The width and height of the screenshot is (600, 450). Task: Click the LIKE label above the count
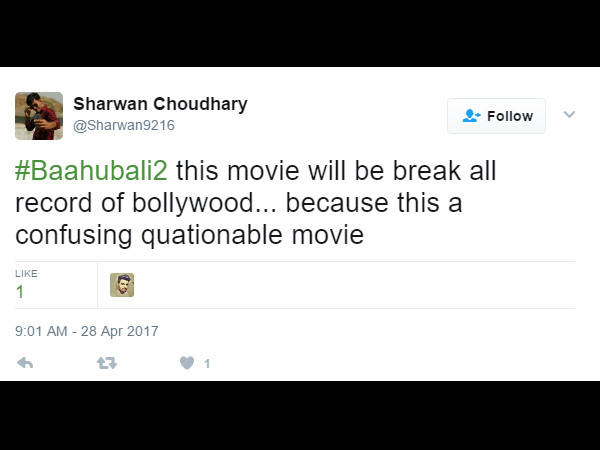point(26,274)
